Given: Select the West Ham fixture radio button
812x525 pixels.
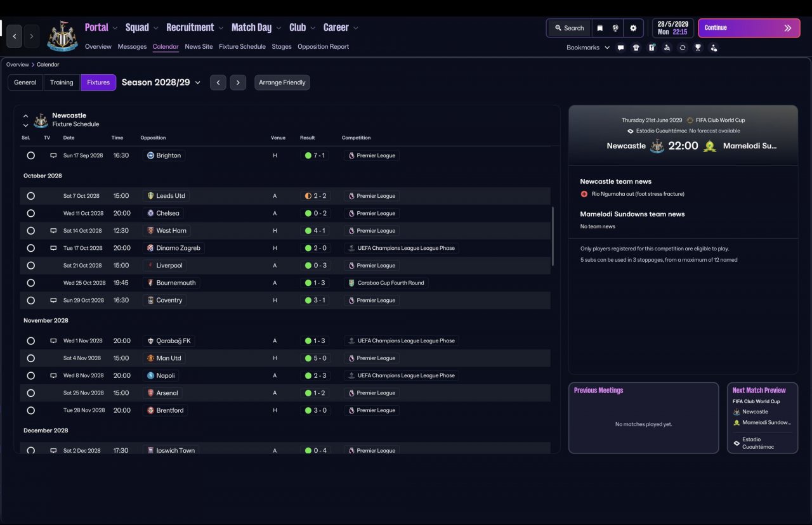Looking at the screenshot, I should click(x=30, y=231).
